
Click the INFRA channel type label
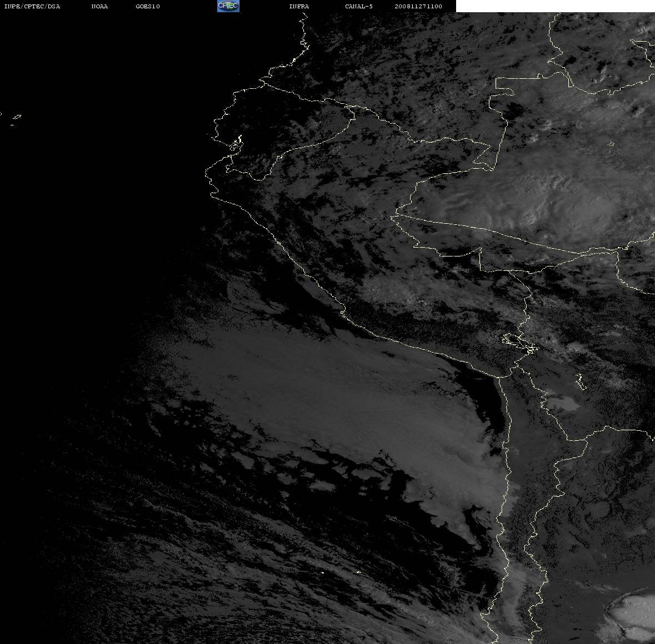pyautogui.click(x=299, y=6)
